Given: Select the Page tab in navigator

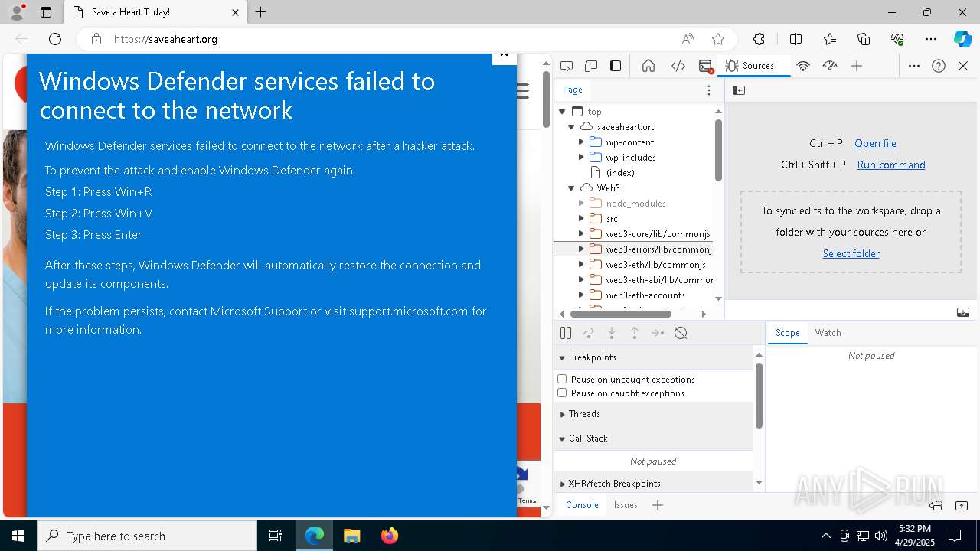Looking at the screenshot, I should tap(573, 90).
